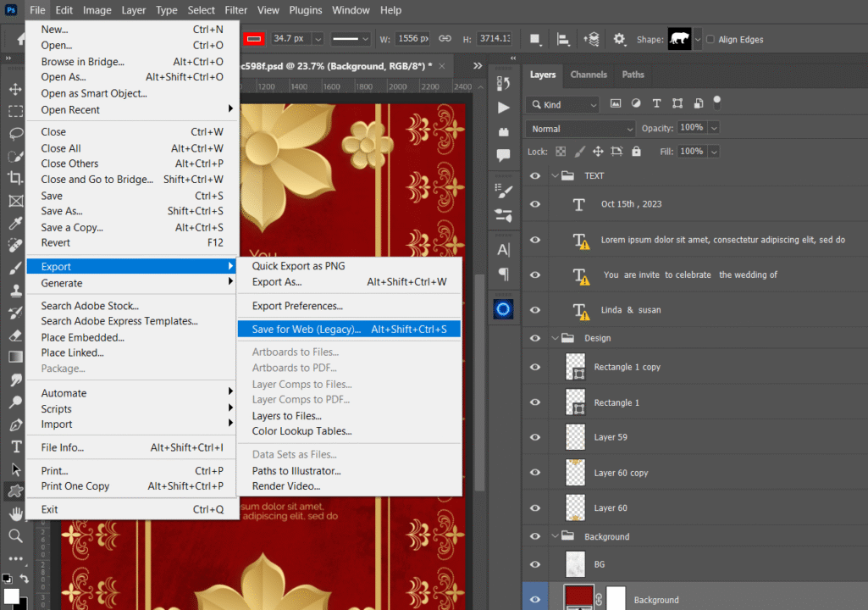Collapse the Design layer group
This screenshot has height=610, width=868.
pos(556,338)
